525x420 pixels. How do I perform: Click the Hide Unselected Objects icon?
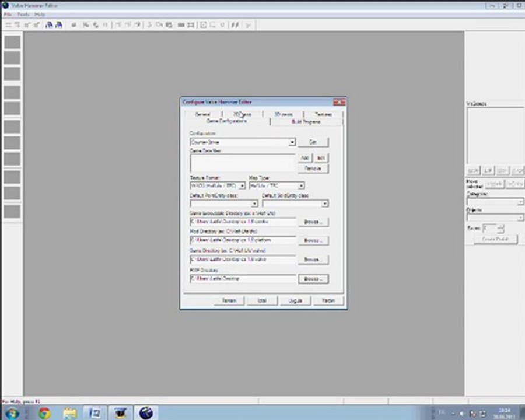128,24
